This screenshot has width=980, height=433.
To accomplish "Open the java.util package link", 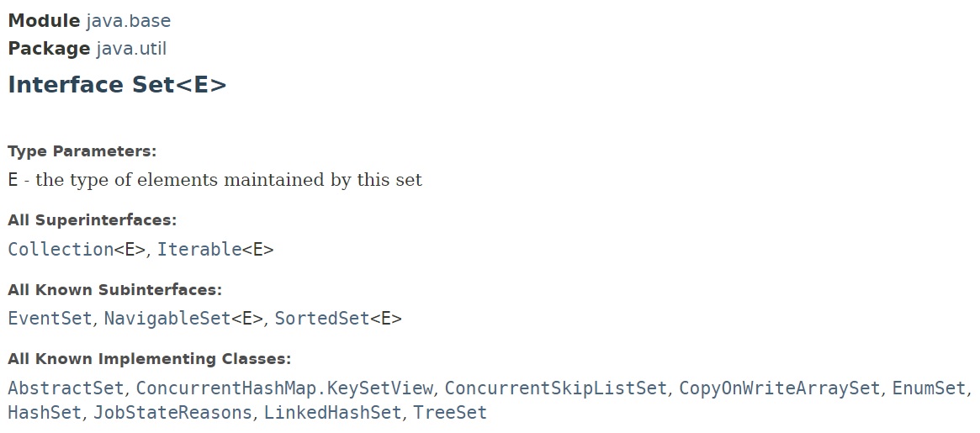I will click(131, 49).
